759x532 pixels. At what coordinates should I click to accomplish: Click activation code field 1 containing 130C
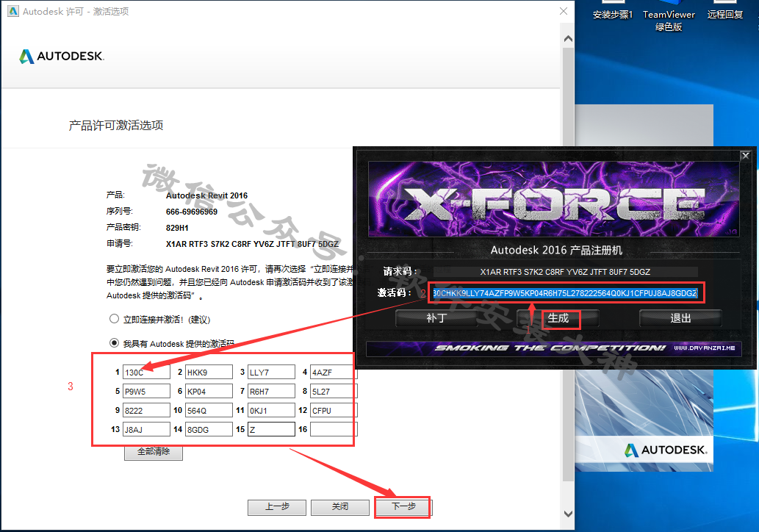[146, 372]
